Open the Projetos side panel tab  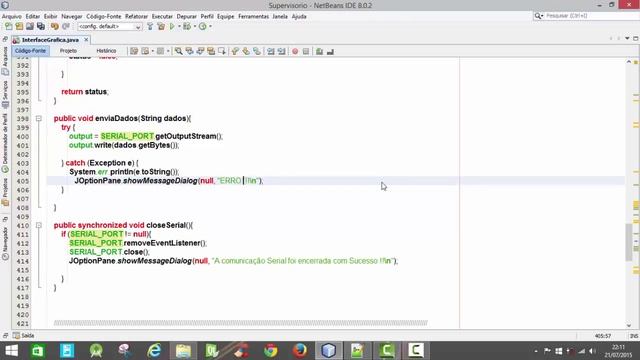point(5,192)
